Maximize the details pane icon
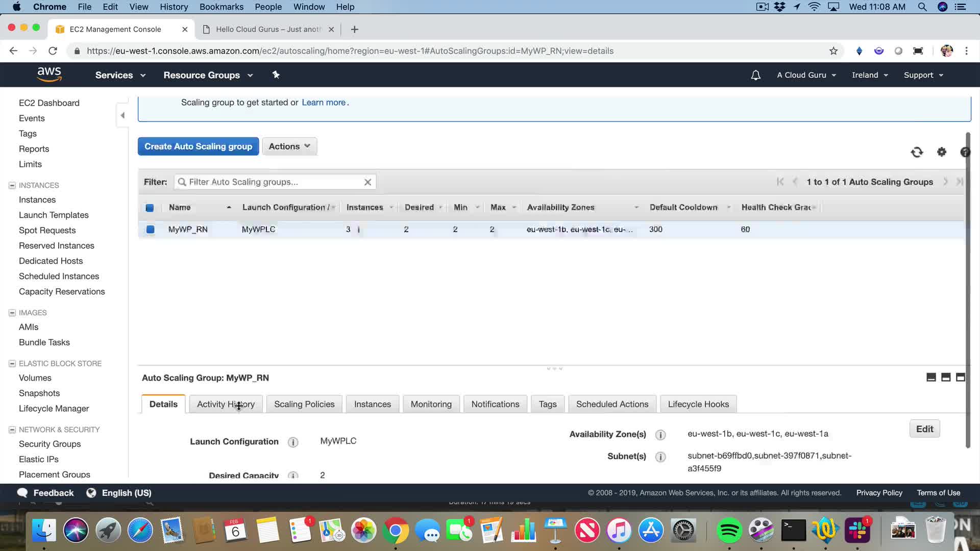This screenshot has height=551, width=980. pyautogui.click(x=960, y=378)
